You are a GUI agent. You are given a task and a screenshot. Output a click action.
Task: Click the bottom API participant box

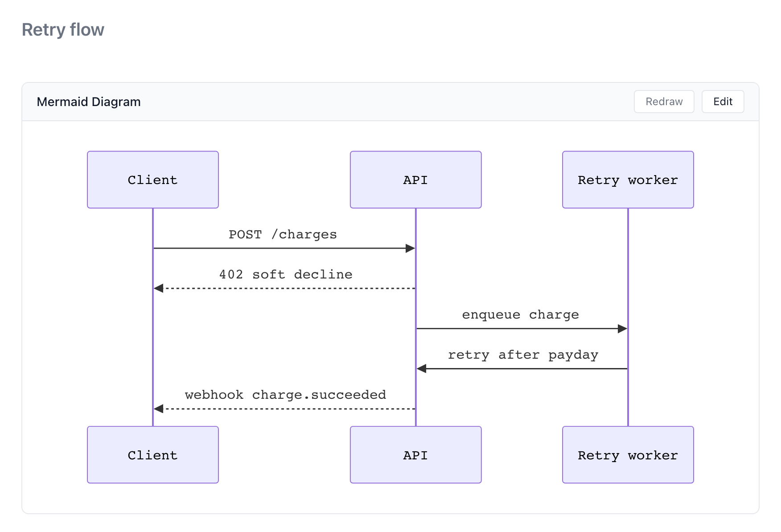coord(415,454)
